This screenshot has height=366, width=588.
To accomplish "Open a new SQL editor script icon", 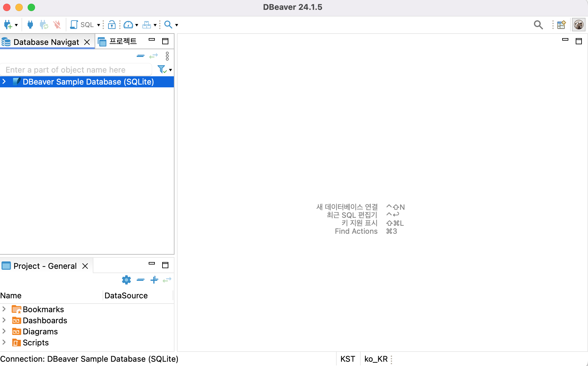I will pyautogui.click(x=74, y=25).
